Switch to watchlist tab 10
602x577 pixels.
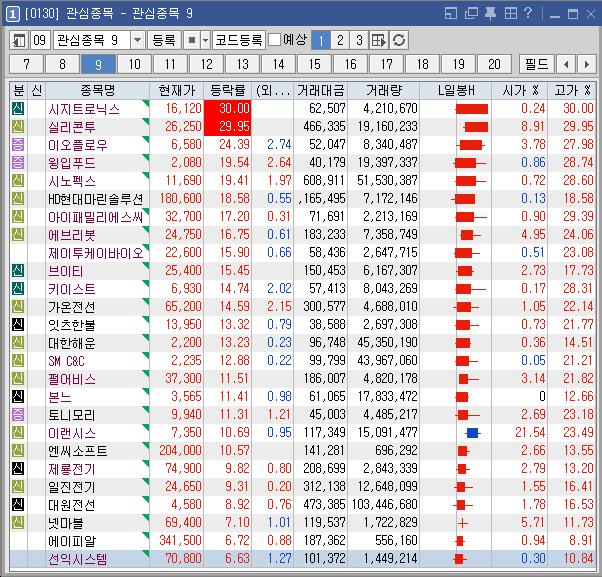(134, 64)
